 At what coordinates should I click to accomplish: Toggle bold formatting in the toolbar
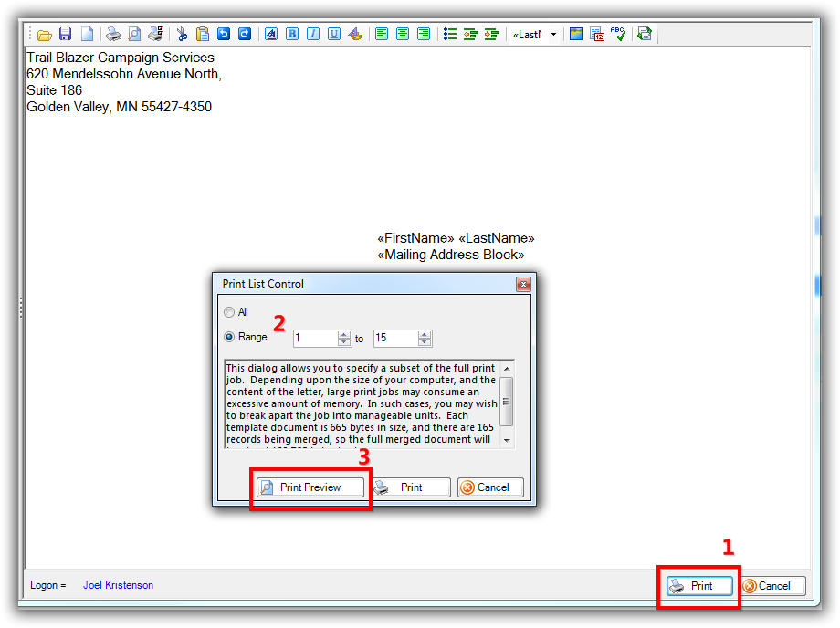pyautogui.click(x=292, y=35)
